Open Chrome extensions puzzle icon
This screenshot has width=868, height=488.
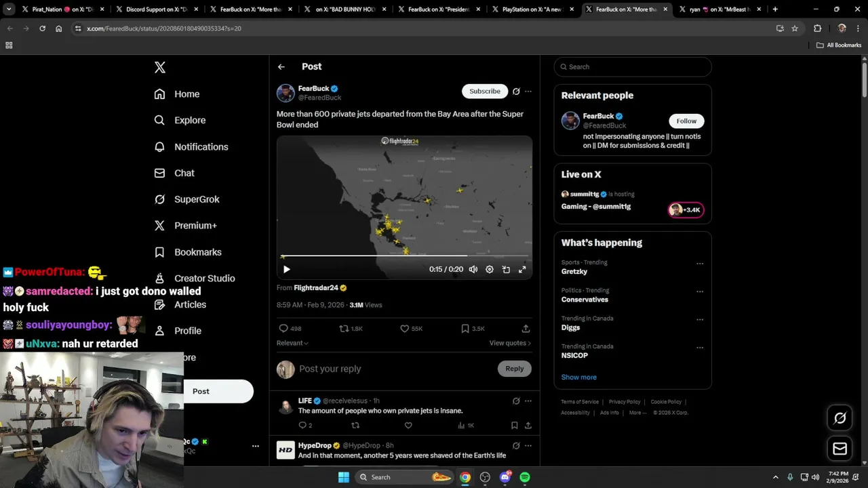point(817,28)
